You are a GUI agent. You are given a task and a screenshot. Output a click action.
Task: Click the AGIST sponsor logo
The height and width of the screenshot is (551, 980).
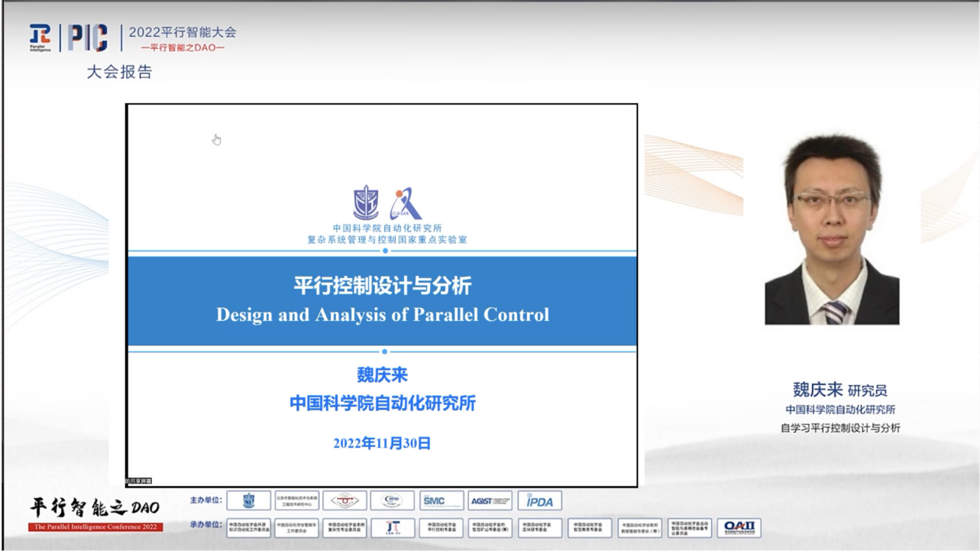[x=490, y=501]
